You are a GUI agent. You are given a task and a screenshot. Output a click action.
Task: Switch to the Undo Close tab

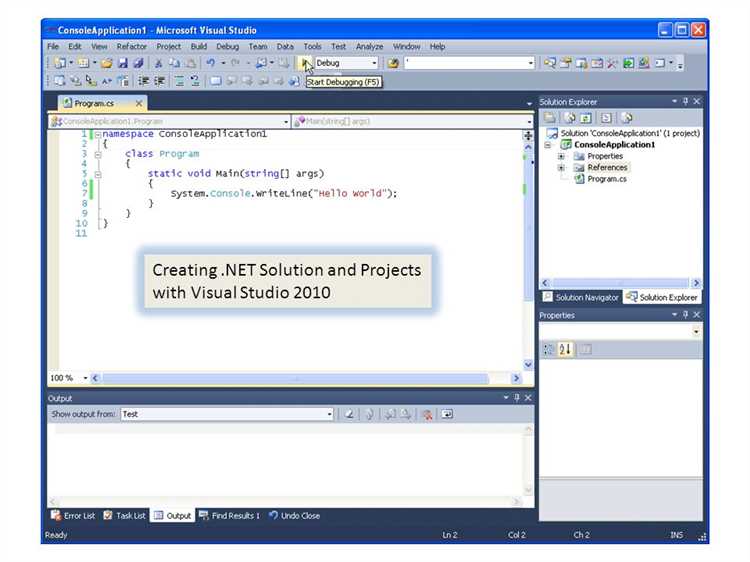[x=295, y=516]
